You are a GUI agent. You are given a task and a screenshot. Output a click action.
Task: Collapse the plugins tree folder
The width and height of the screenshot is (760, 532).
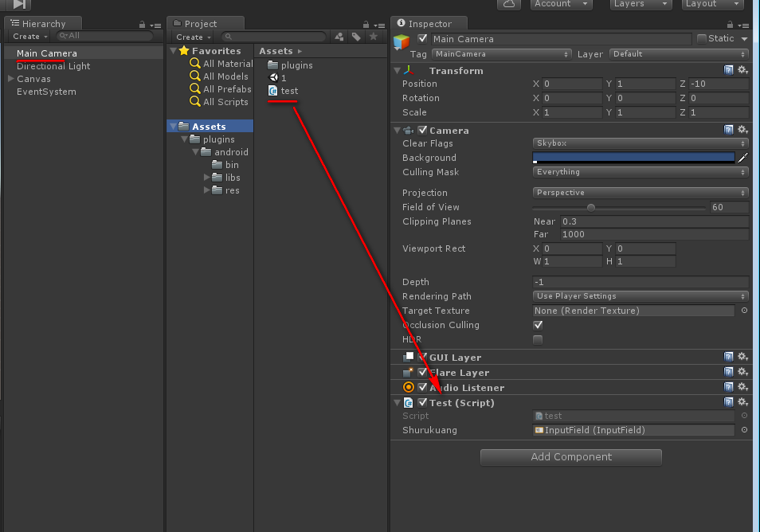coord(184,139)
